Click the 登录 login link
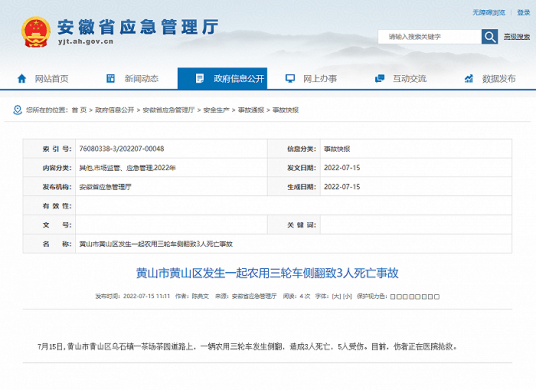Image resolution: width=536 pixels, height=390 pixels. point(523,13)
